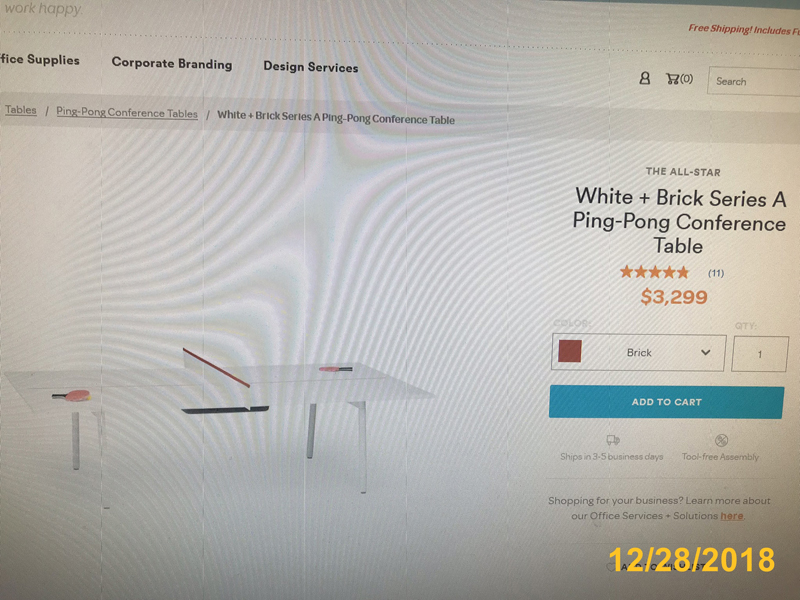Open Ping-Pong Conference Tables breadcrumb
The height and width of the screenshot is (600, 800).
pos(127,112)
